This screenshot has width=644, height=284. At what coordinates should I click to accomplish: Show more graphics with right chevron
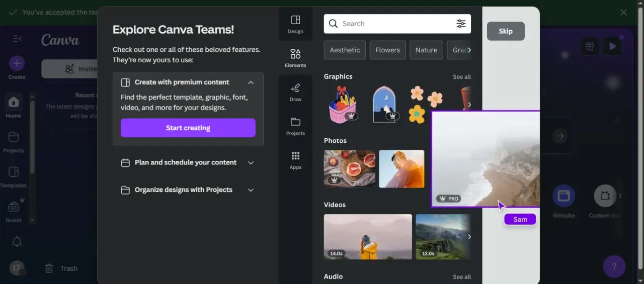(x=469, y=105)
